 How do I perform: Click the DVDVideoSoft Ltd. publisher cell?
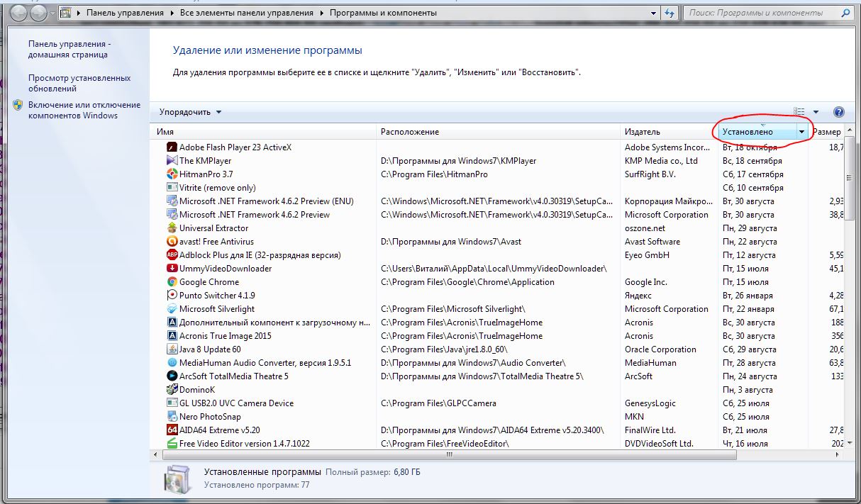point(659,444)
